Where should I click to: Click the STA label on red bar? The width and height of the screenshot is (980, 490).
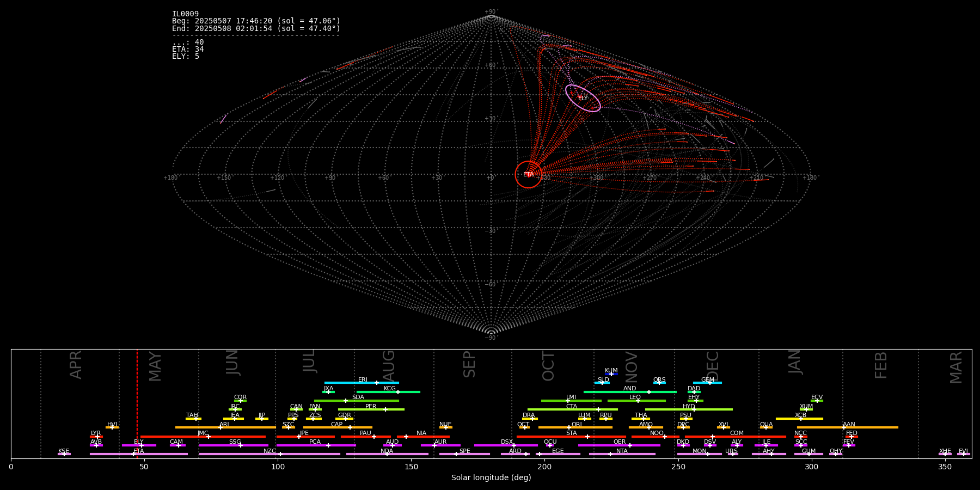pos(571,433)
